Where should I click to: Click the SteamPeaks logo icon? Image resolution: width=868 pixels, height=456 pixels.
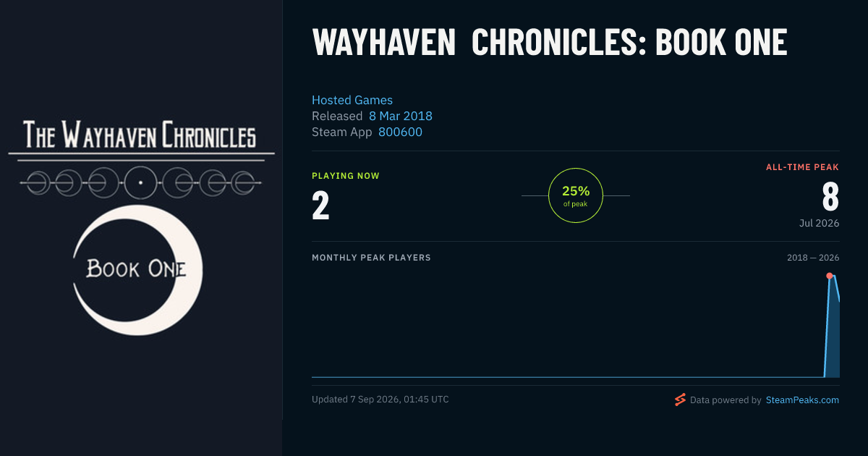(679, 400)
